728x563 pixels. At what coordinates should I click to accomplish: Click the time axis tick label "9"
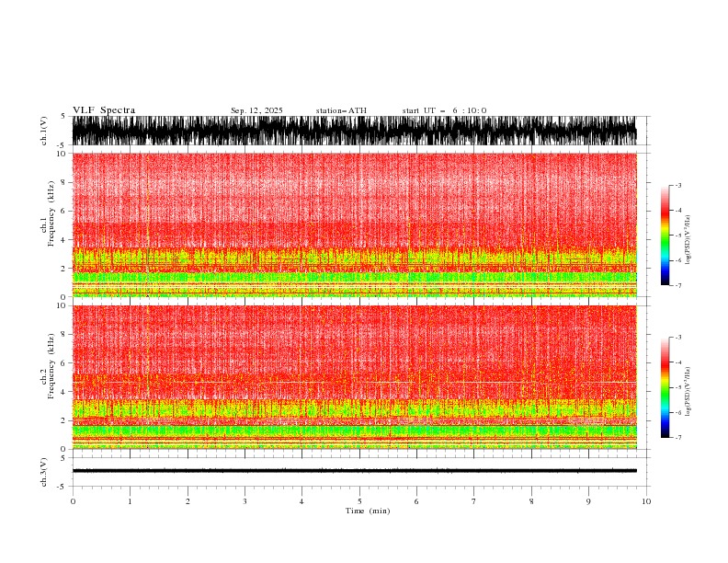click(x=588, y=501)
